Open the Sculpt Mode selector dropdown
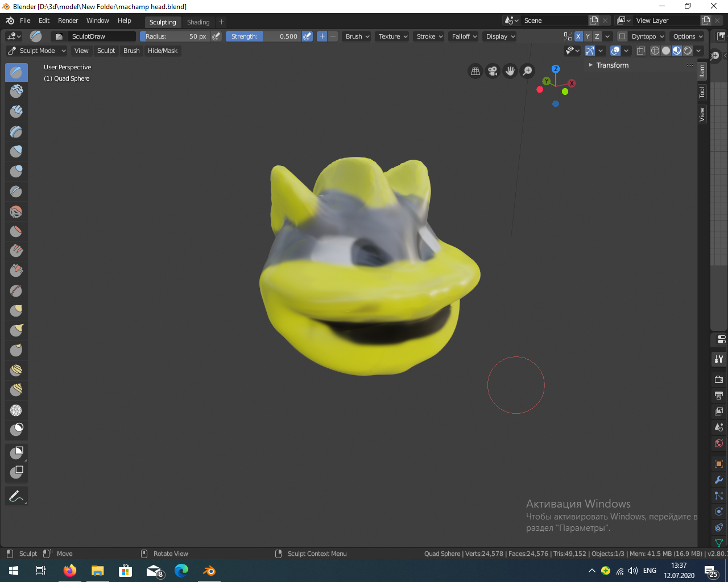728x582 pixels. (x=37, y=51)
